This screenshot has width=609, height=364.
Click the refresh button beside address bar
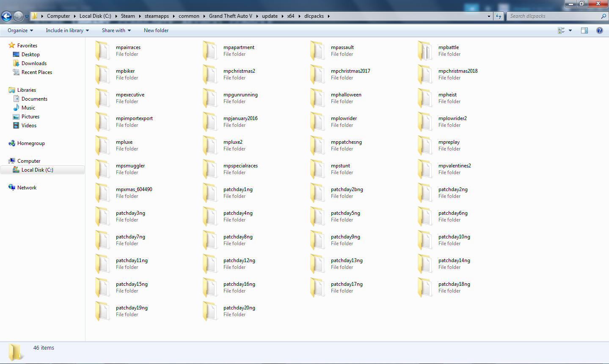click(499, 16)
